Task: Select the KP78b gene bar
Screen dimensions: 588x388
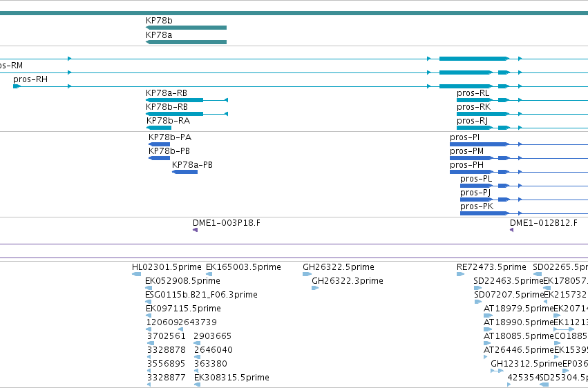Action: (186, 28)
